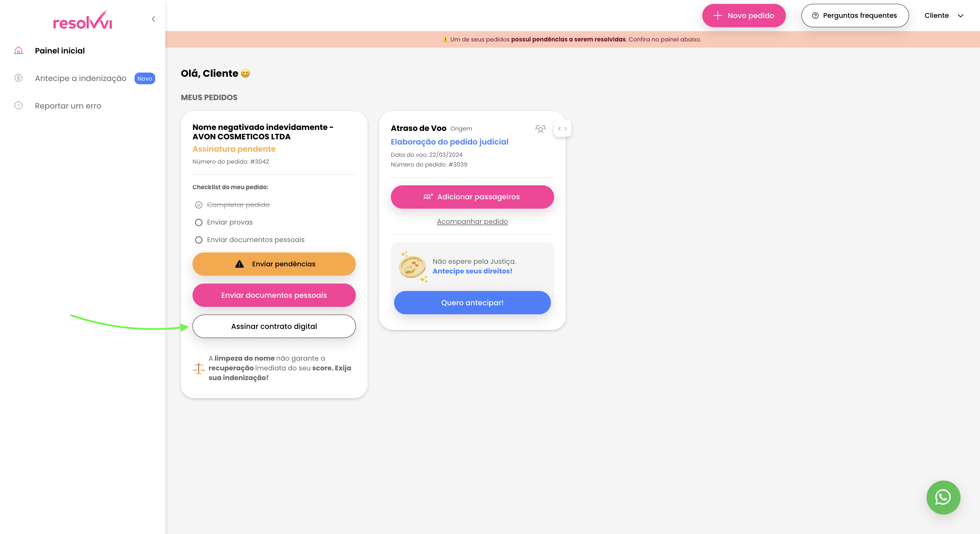
Task: Click the scales of justice icon
Action: pos(198,368)
